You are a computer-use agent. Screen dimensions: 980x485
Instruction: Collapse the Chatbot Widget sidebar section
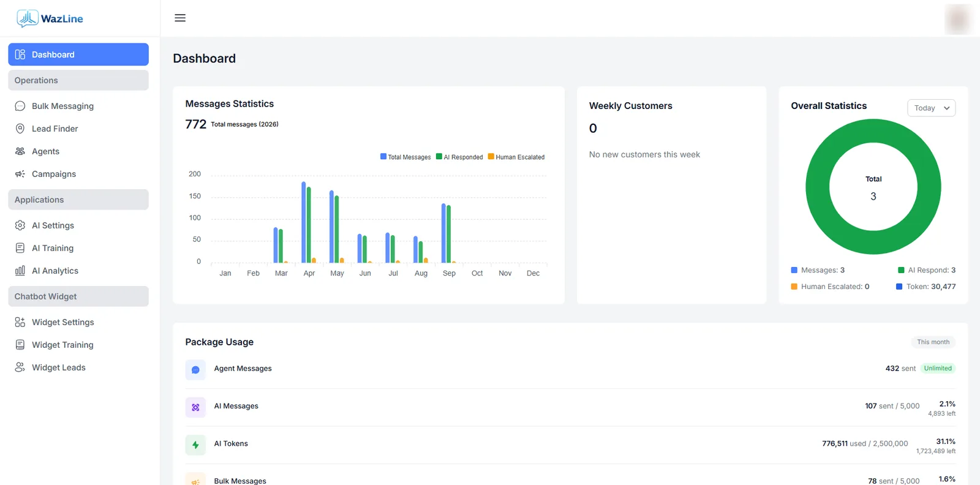click(x=78, y=296)
